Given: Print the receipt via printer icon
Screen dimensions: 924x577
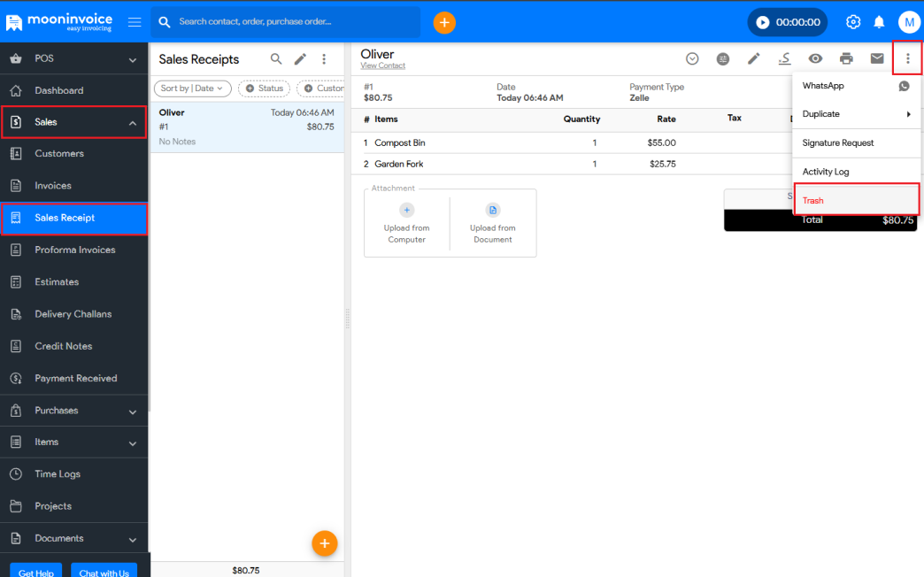Looking at the screenshot, I should (x=846, y=58).
